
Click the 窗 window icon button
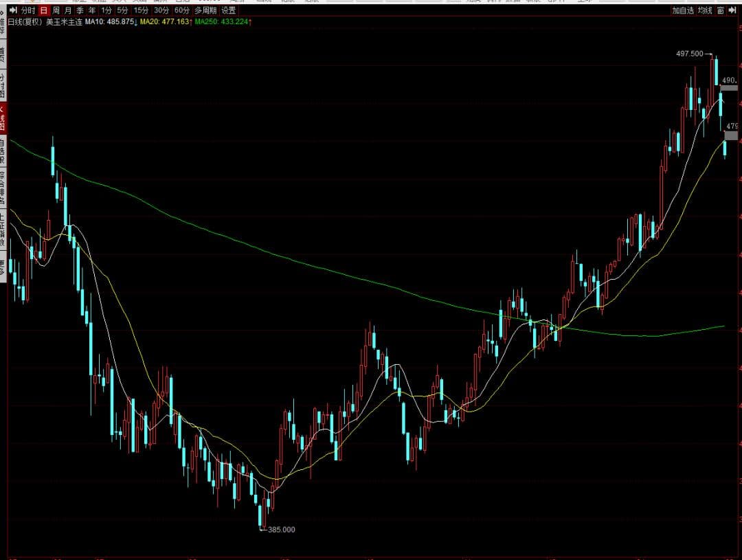(x=720, y=10)
